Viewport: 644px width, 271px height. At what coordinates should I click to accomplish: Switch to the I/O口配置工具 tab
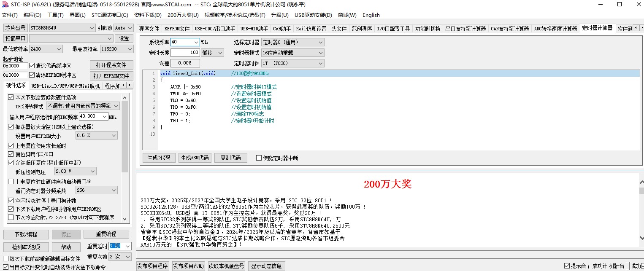393,29
